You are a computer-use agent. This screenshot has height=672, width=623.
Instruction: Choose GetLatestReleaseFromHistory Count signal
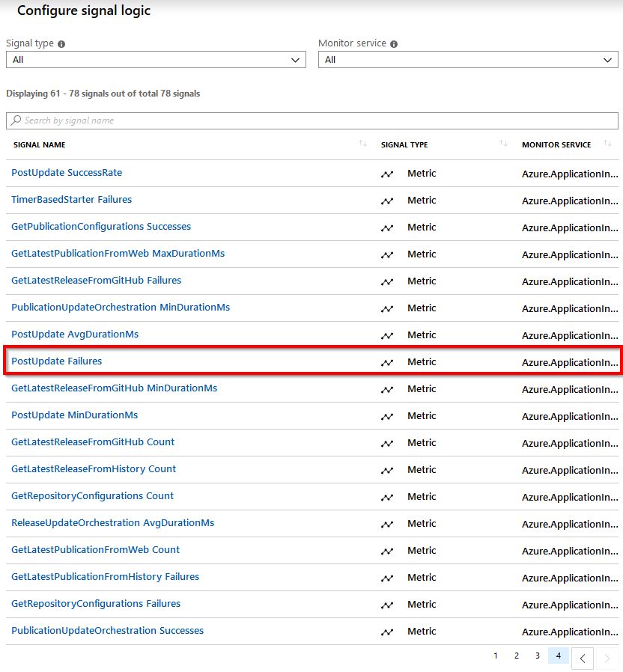[94, 469]
